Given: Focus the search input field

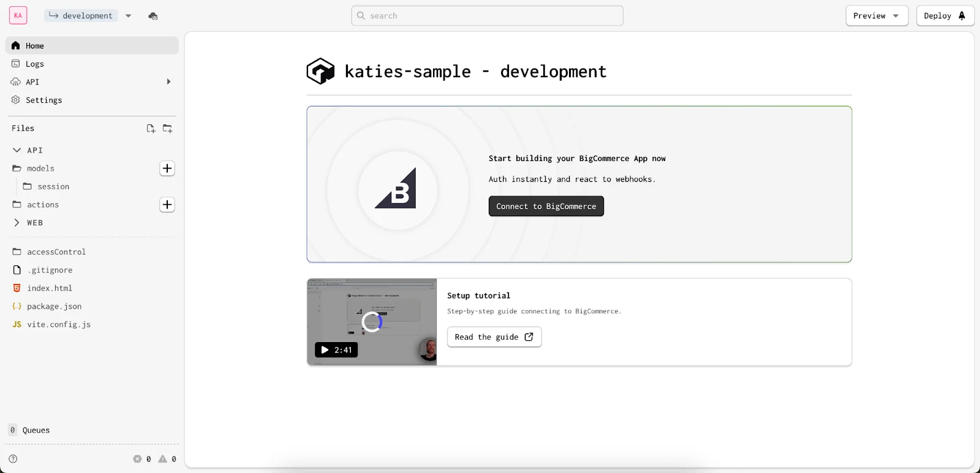Looking at the screenshot, I should pyautogui.click(x=487, y=16).
